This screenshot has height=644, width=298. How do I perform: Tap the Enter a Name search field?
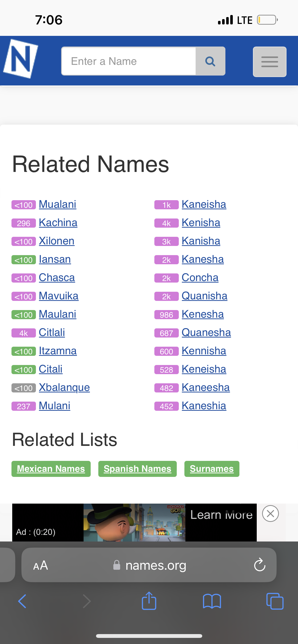click(127, 61)
